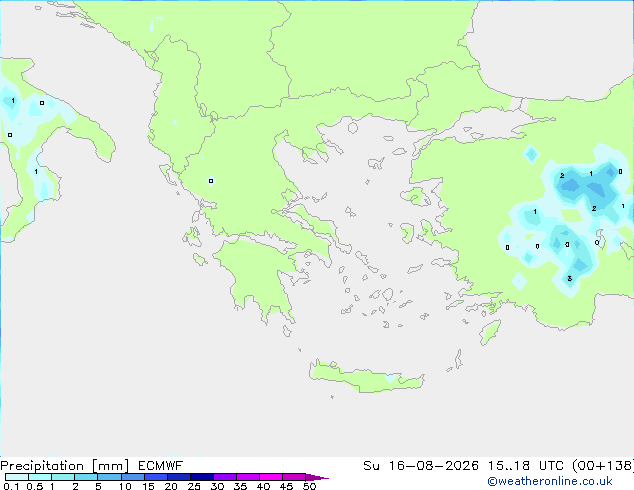
Task: Click the '25' legend scale label
Action: pyautogui.click(x=194, y=486)
